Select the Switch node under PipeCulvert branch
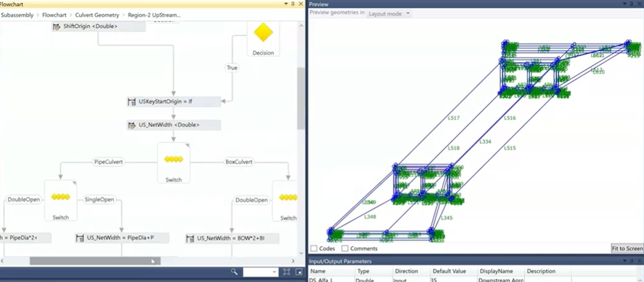This screenshot has height=282, width=644. click(x=60, y=200)
